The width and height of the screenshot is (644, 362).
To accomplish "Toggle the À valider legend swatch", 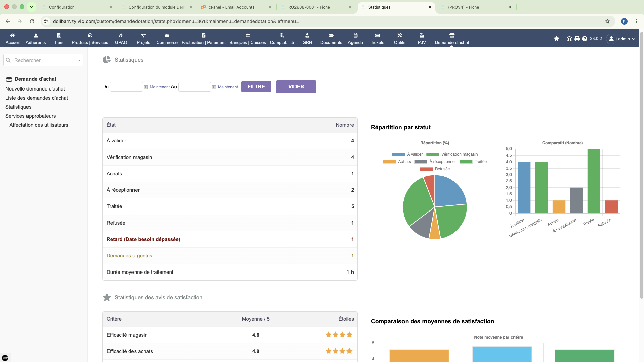I will coord(398,154).
